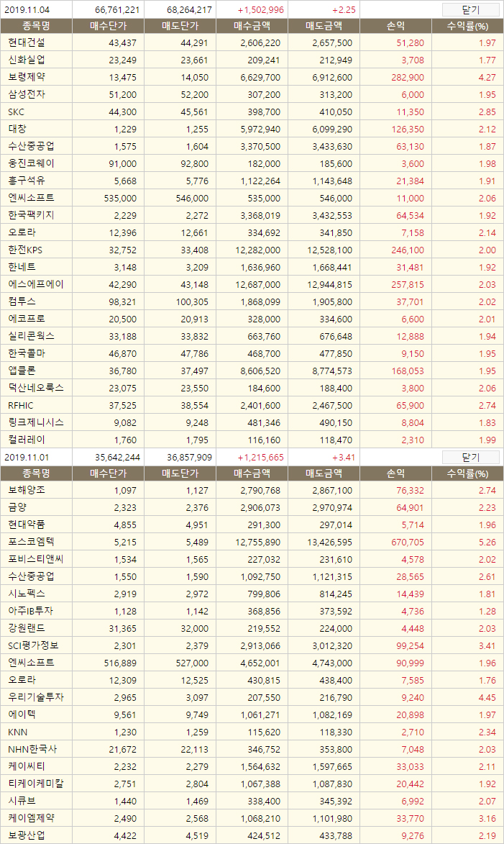
Task: Click the 516,889 buy price for 엔씨소프트
Action: [121, 663]
